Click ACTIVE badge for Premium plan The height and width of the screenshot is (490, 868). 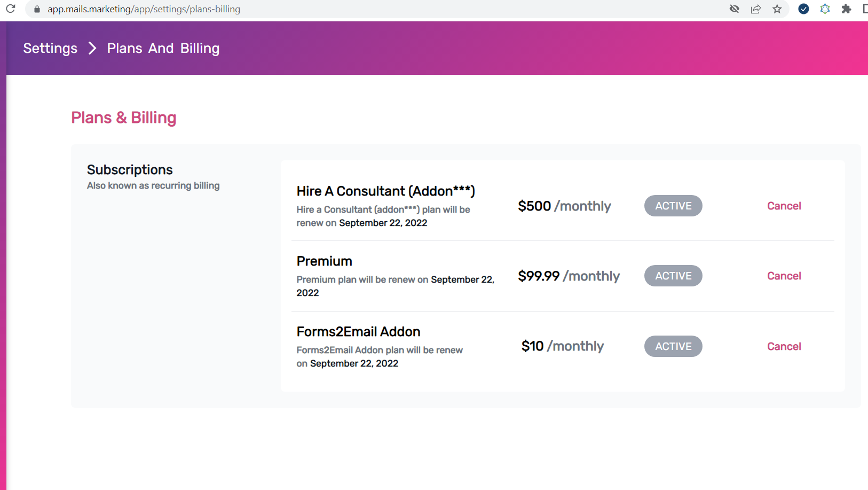[x=673, y=276]
